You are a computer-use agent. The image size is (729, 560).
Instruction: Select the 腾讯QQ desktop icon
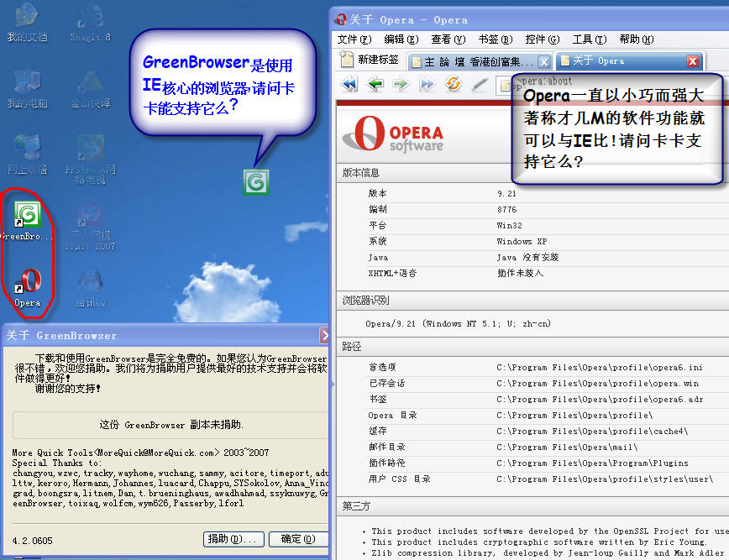90,288
